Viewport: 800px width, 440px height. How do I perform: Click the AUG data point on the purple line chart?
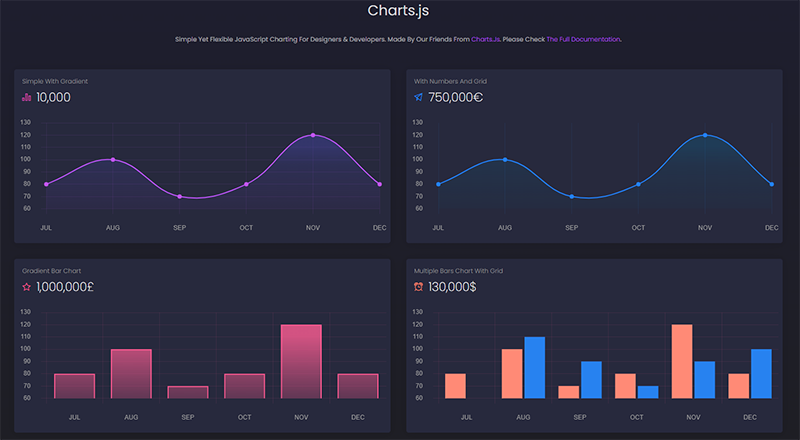113,160
